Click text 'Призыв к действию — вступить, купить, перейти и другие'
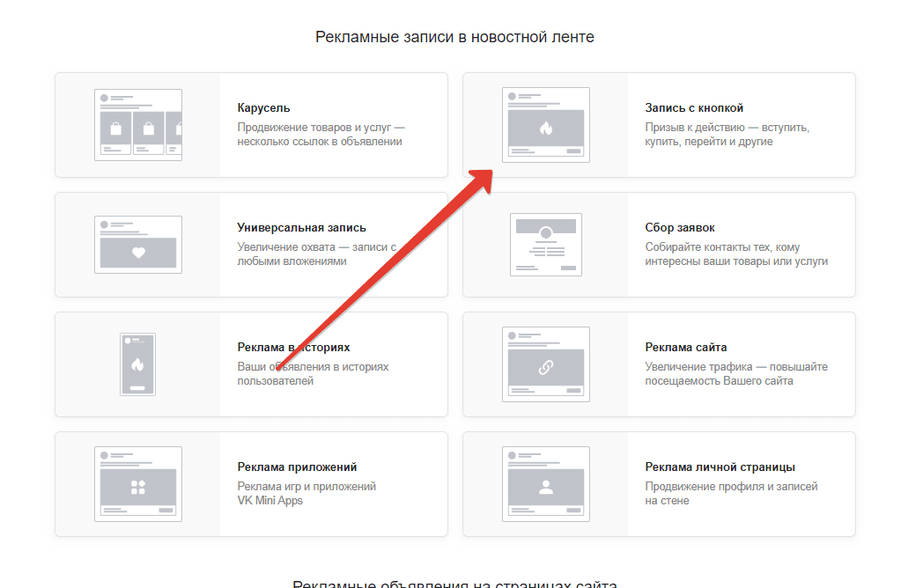Image resolution: width=901 pixels, height=588 pixels. click(727, 135)
